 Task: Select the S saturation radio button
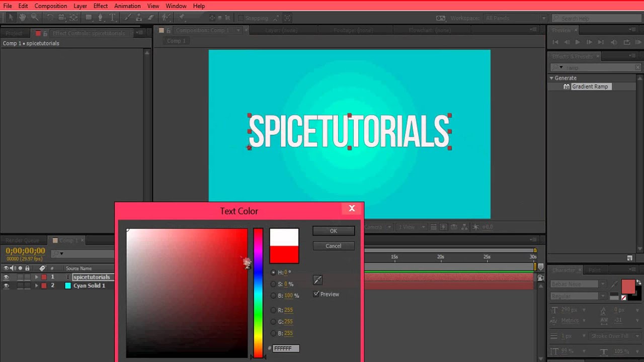(273, 284)
